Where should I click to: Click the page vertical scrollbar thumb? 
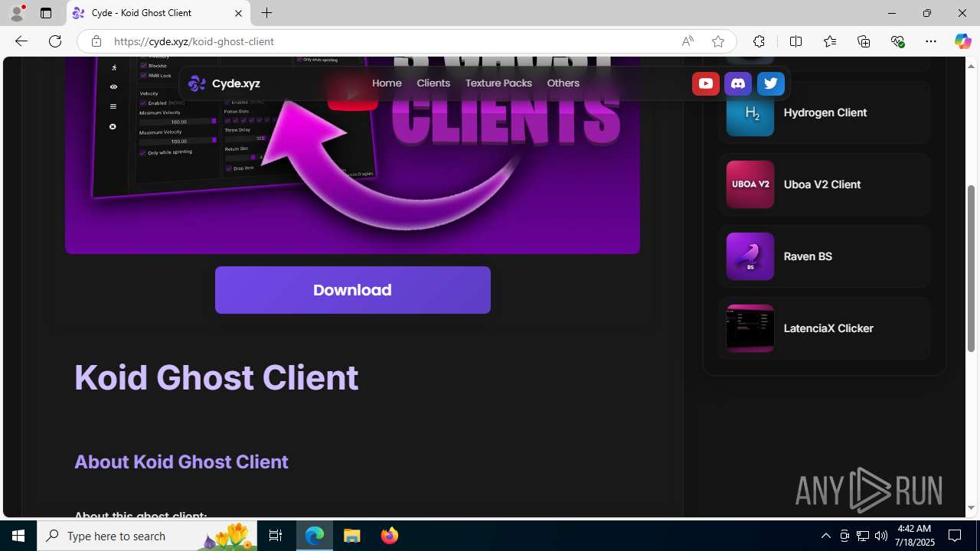tap(972, 268)
